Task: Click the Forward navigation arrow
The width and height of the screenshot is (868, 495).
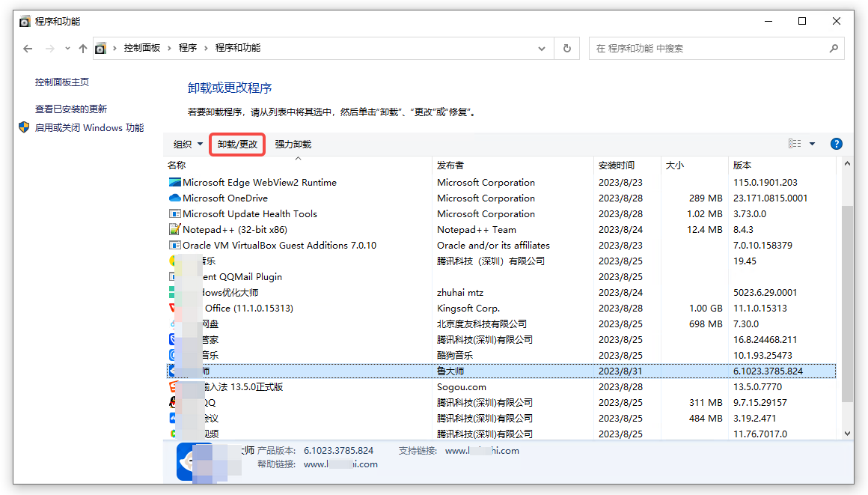Action: [x=50, y=49]
